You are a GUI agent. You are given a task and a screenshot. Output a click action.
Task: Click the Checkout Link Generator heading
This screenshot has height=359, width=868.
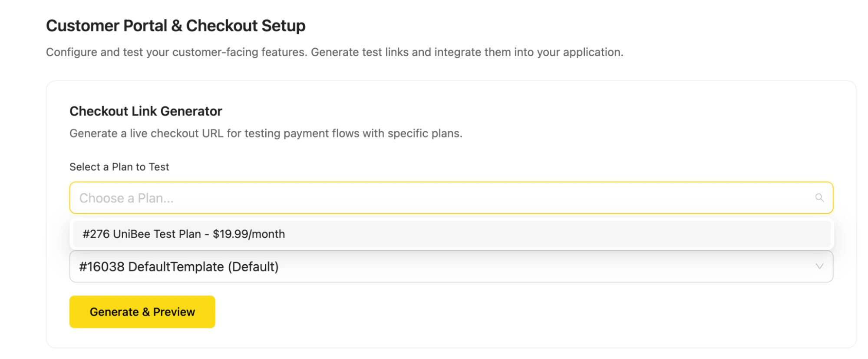(x=145, y=111)
